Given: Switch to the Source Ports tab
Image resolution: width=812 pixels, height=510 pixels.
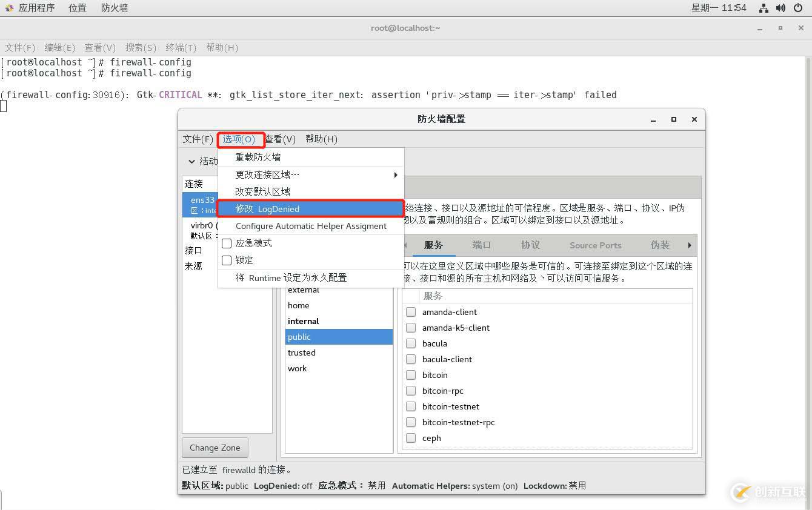Looking at the screenshot, I should tap(595, 245).
